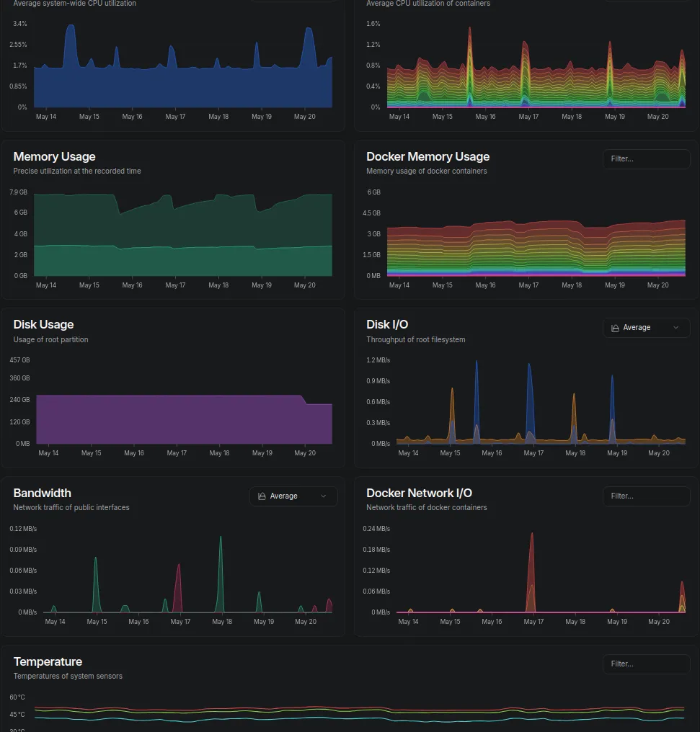Click the Disk I/O chart title
The width and height of the screenshot is (700, 732).
click(387, 324)
